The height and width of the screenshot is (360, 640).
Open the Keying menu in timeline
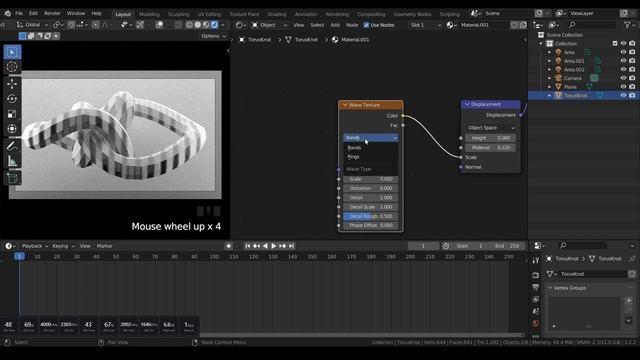tap(62, 246)
